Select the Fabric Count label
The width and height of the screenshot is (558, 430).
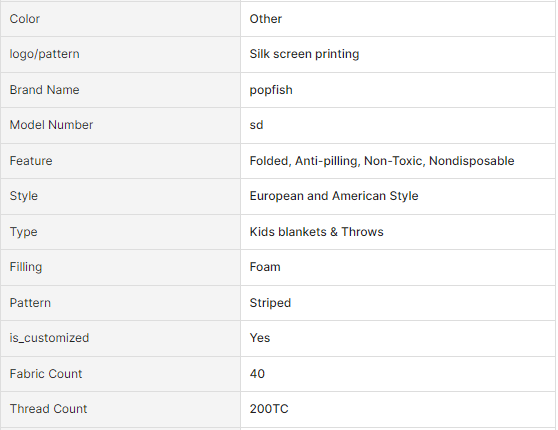click(x=46, y=374)
